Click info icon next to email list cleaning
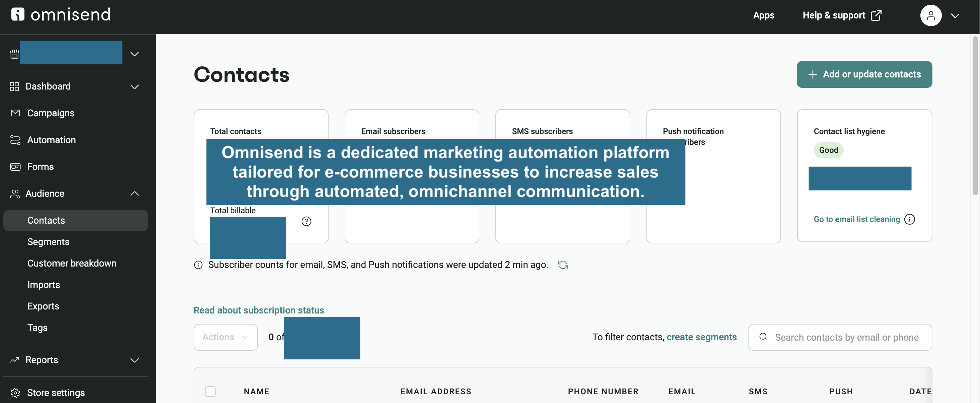980x403 pixels. pos(910,219)
